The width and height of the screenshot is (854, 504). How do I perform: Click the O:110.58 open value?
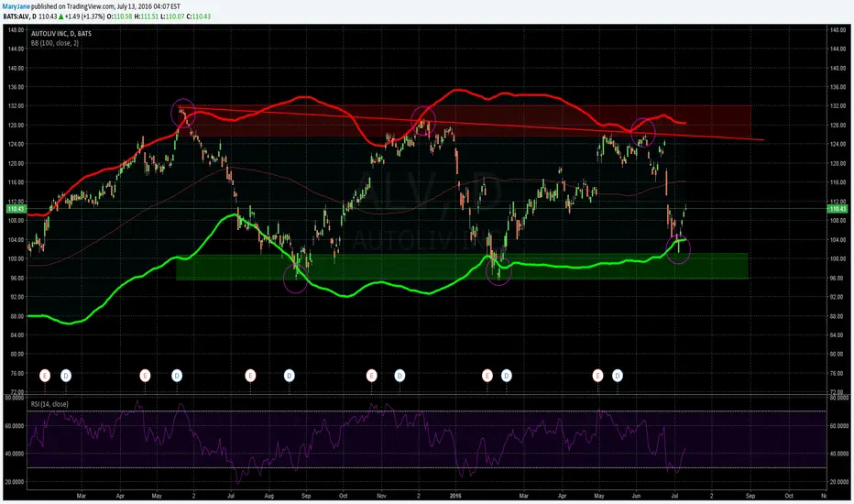[119, 16]
